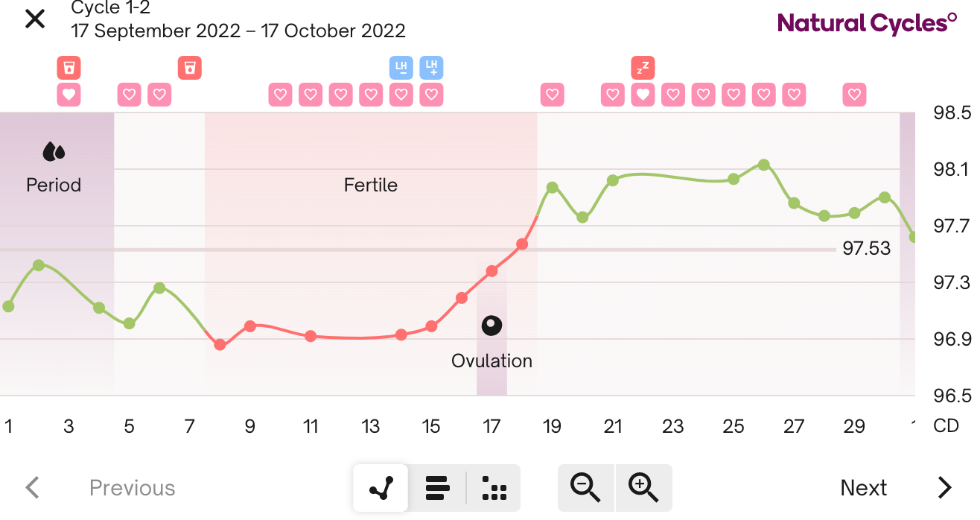The width and height of the screenshot is (980, 520).
Task: Click the left Previous chevron arrow
Action: tap(33, 486)
